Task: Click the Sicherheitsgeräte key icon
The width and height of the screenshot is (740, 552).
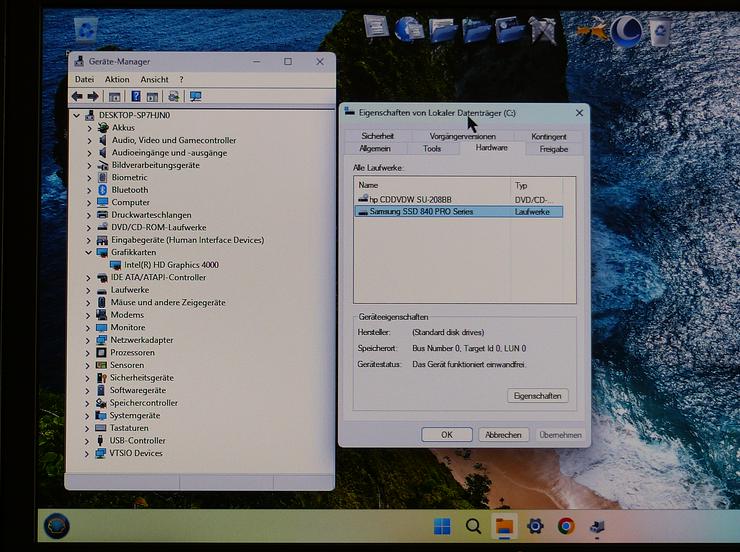Action: [x=101, y=377]
